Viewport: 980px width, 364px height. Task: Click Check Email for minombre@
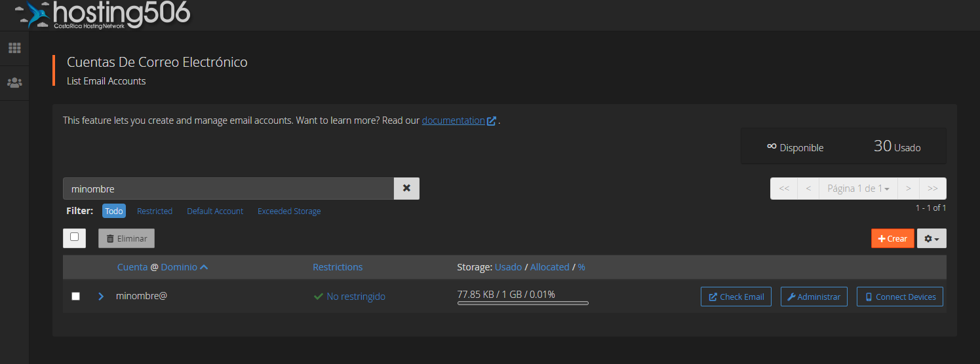click(x=736, y=297)
